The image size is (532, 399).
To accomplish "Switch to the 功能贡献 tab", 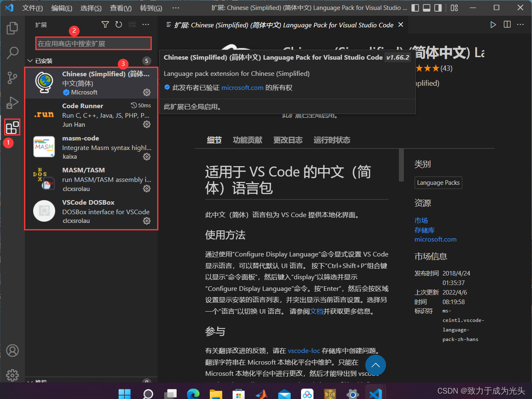I will click(248, 140).
